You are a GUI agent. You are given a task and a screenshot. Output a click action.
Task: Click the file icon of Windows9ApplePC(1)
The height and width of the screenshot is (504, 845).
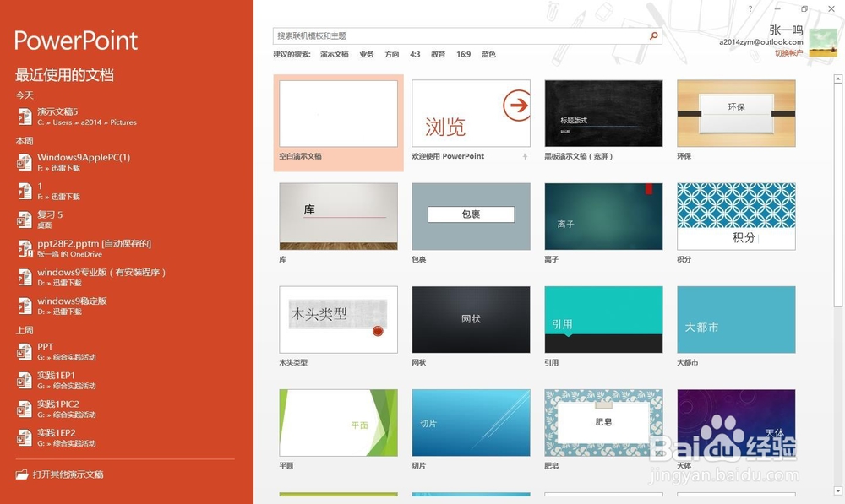[25, 161]
